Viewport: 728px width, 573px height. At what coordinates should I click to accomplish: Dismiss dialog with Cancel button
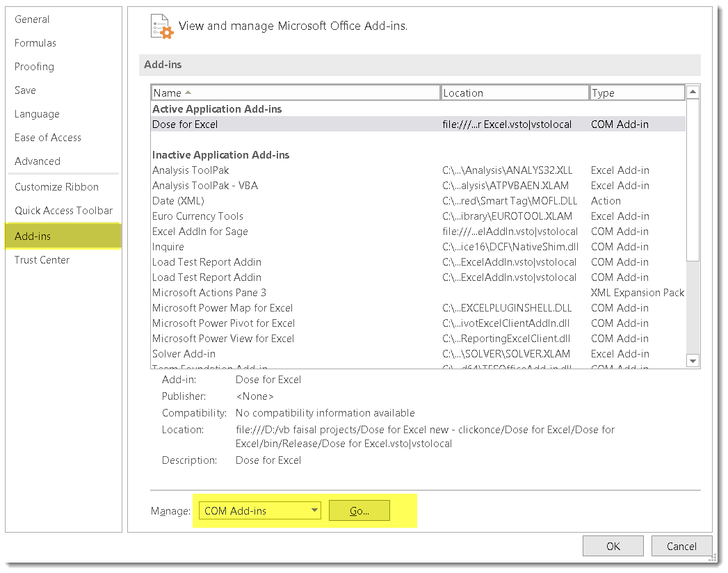pos(681,546)
